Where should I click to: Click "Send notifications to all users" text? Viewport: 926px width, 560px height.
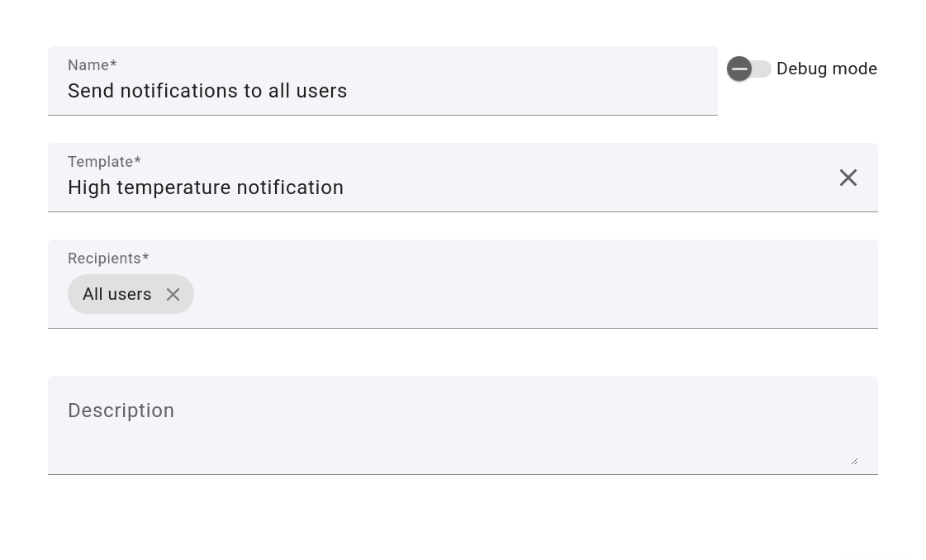[207, 91]
